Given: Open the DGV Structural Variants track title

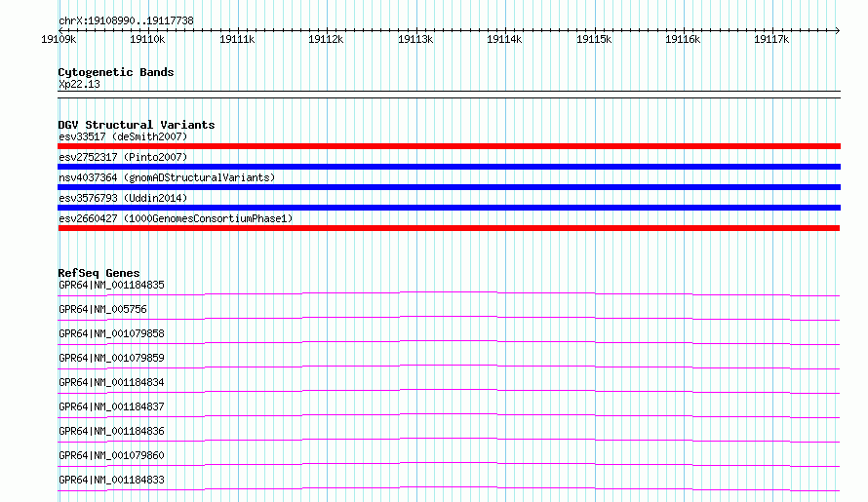Looking at the screenshot, I should [x=137, y=125].
